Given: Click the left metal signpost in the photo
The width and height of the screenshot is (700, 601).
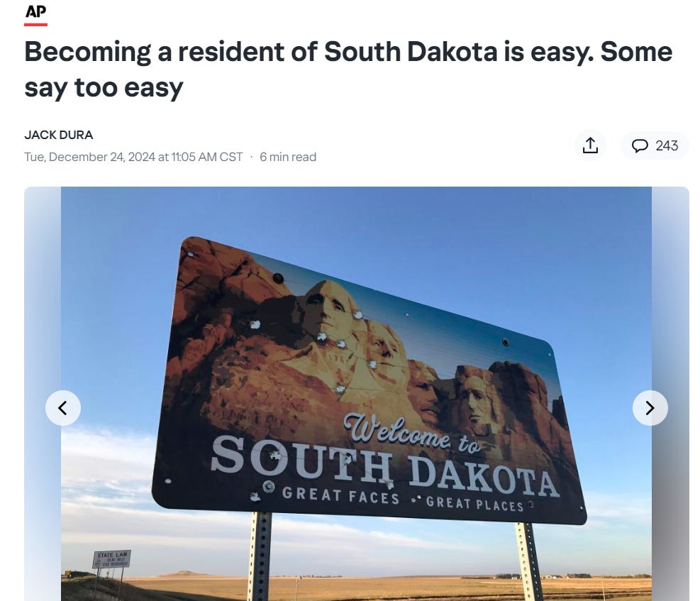Looking at the screenshot, I should (260, 556).
